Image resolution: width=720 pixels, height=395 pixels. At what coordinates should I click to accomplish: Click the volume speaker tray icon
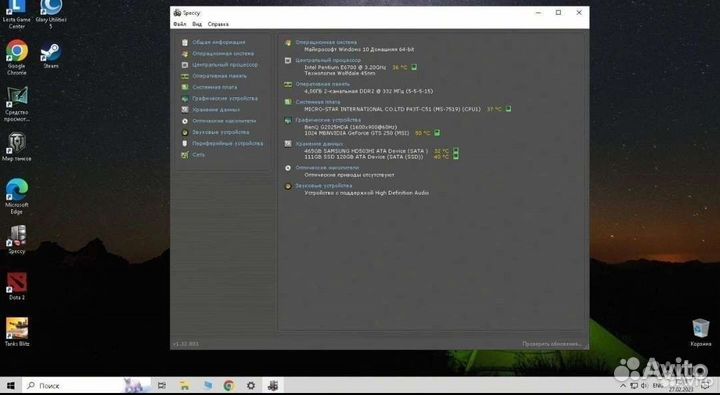pos(644,386)
